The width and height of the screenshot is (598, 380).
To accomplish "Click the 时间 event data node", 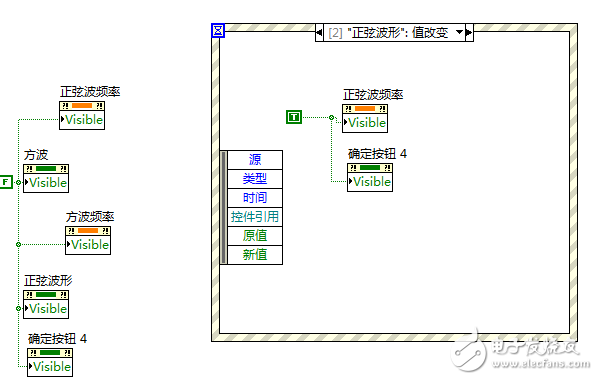I will coord(255,198).
